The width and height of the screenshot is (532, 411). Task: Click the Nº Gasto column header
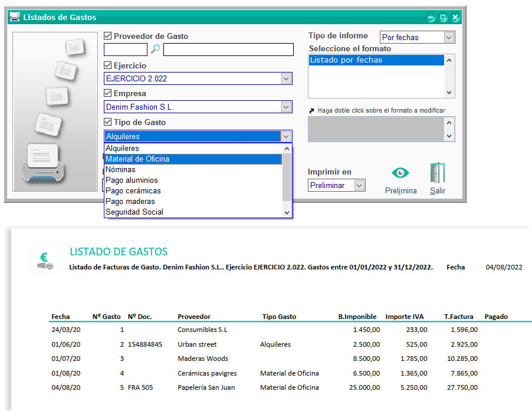[107, 317]
